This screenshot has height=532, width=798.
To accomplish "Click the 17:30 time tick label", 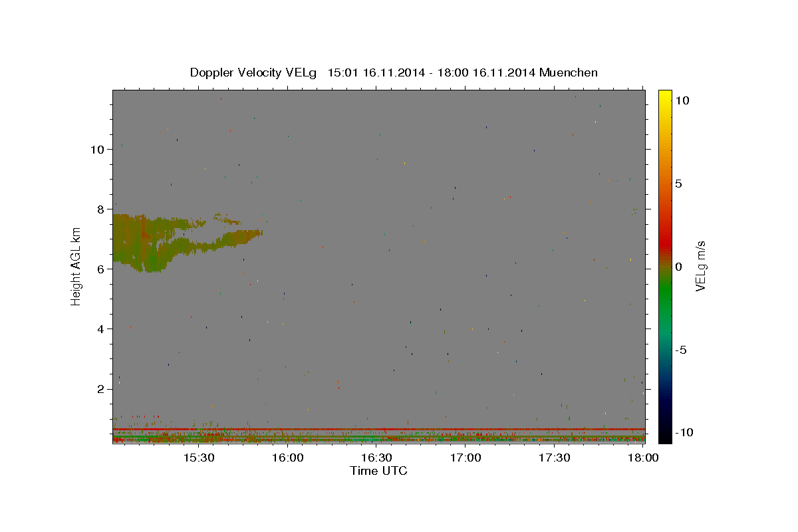I will tap(555, 458).
